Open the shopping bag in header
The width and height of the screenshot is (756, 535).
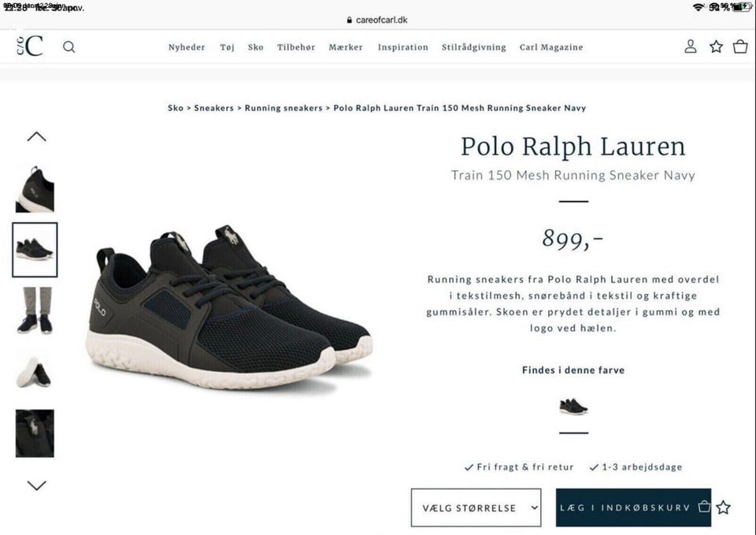click(740, 46)
